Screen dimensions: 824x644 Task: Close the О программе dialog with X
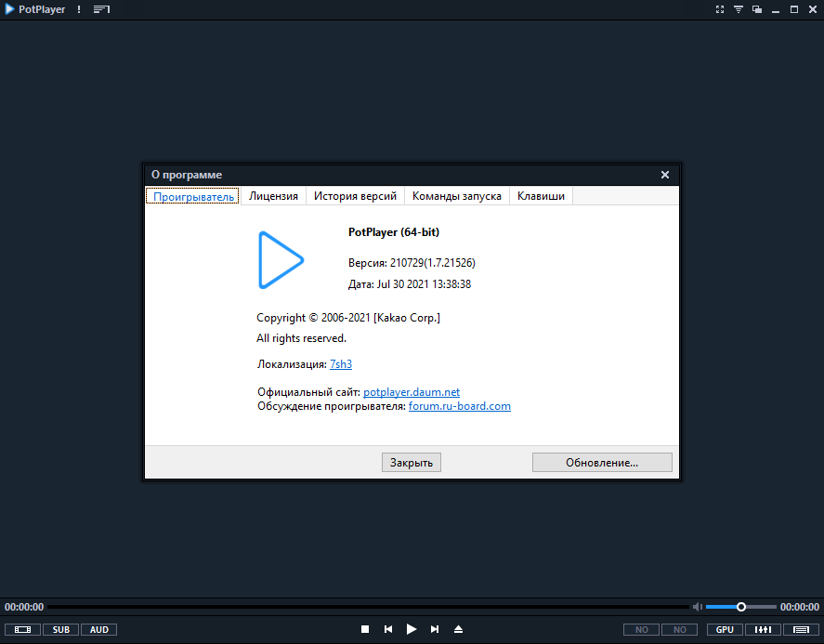[x=665, y=175]
